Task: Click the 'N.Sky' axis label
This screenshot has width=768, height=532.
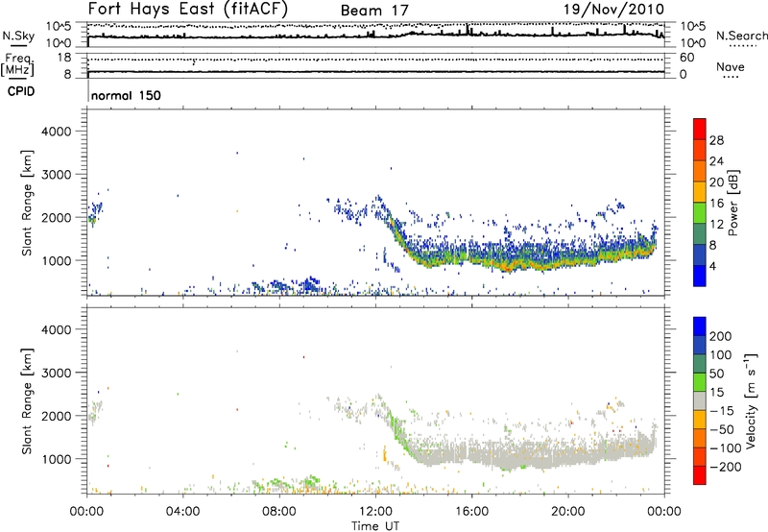Action: (x=16, y=35)
